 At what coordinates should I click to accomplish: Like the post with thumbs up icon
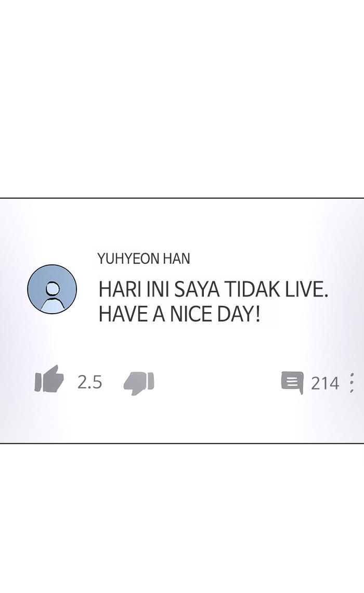tap(49, 379)
